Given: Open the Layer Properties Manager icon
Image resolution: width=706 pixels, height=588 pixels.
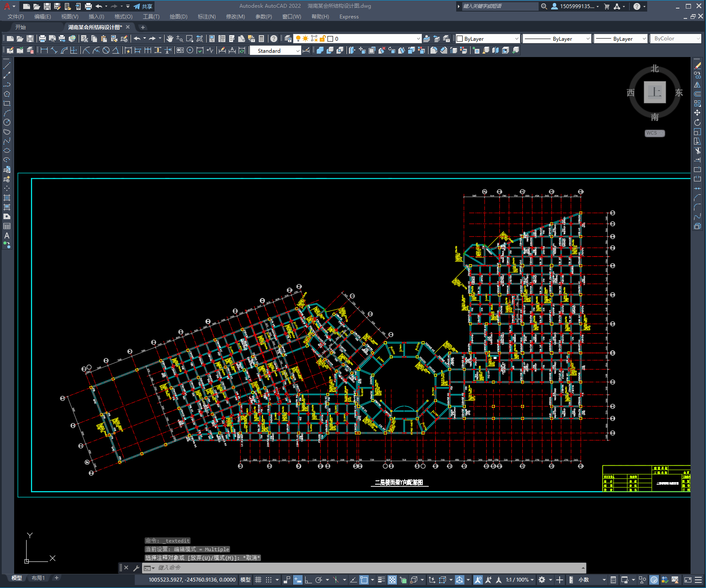Looking at the screenshot, I should point(288,39).
